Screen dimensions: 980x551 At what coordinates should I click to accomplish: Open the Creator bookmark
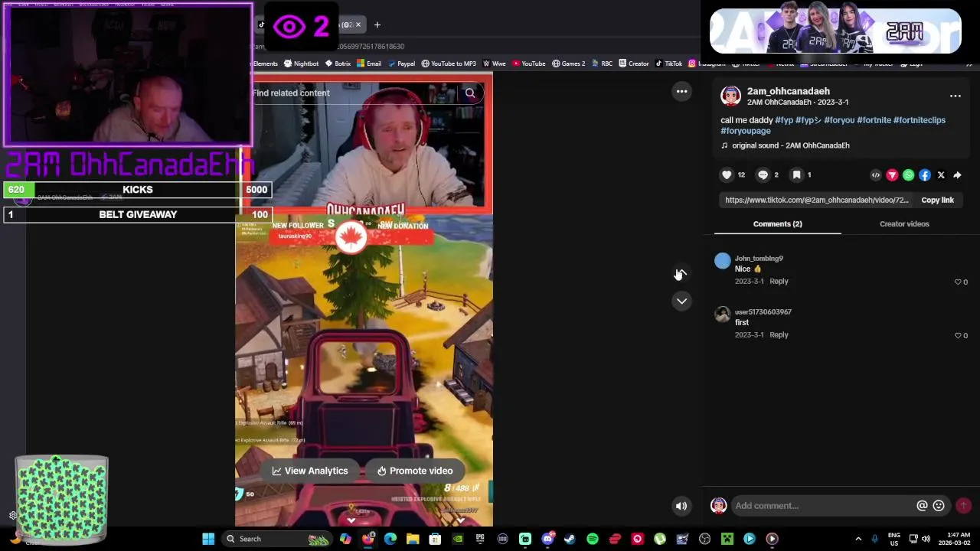[x=633, y=64]
